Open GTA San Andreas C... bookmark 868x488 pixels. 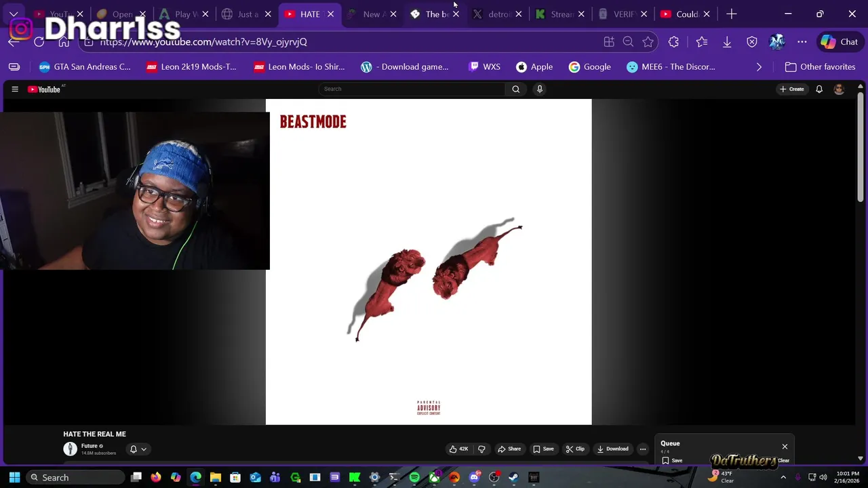(x=85, y=66)
